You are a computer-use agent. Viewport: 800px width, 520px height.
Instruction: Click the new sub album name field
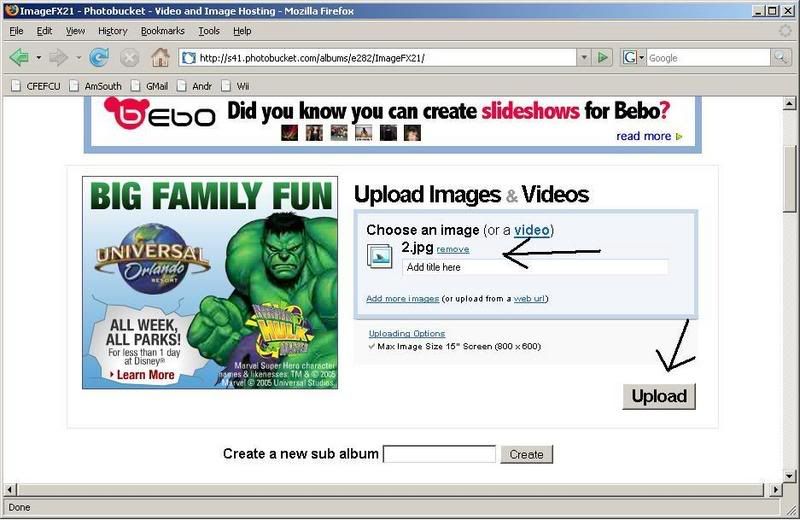tap(439, 454)
